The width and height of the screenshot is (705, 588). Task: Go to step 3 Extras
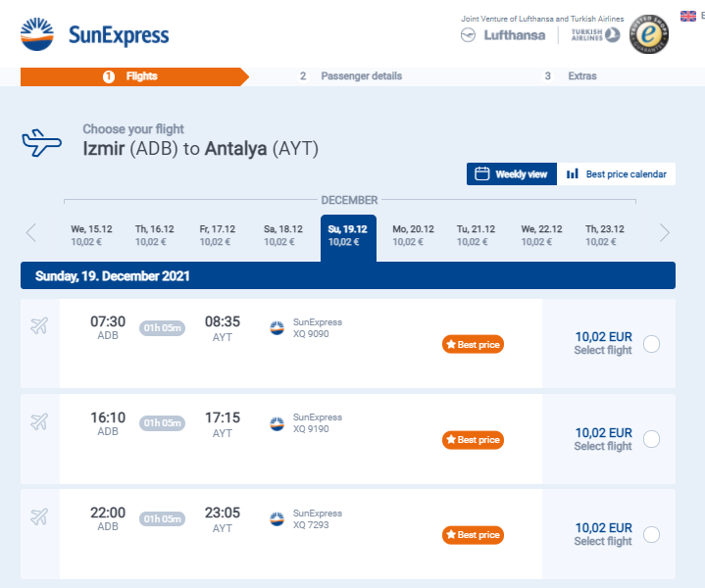(571, 76)
